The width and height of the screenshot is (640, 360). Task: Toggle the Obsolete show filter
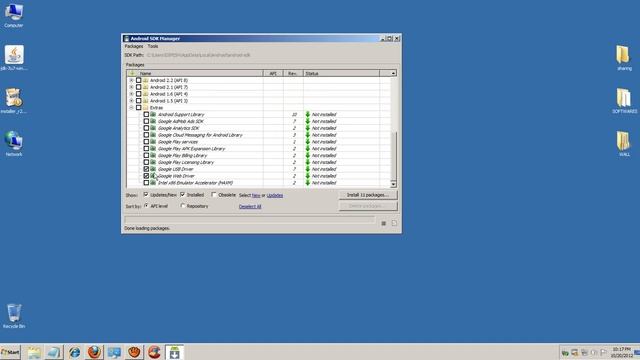tap(213, 195)
